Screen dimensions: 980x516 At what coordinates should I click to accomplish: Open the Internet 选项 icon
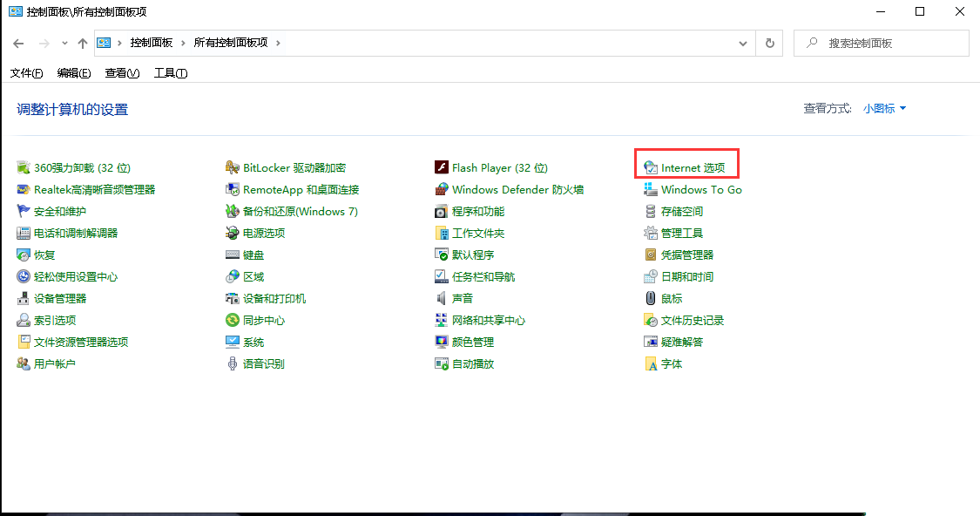[x=651, y=167]
